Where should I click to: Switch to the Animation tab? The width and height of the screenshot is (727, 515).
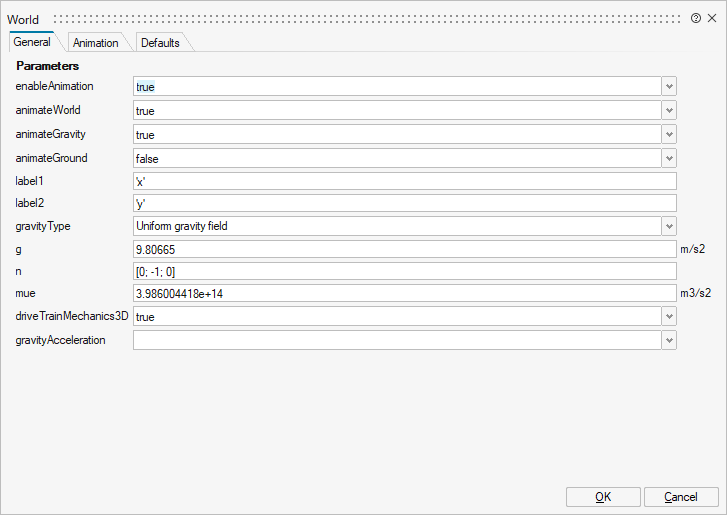pos(96,43)
